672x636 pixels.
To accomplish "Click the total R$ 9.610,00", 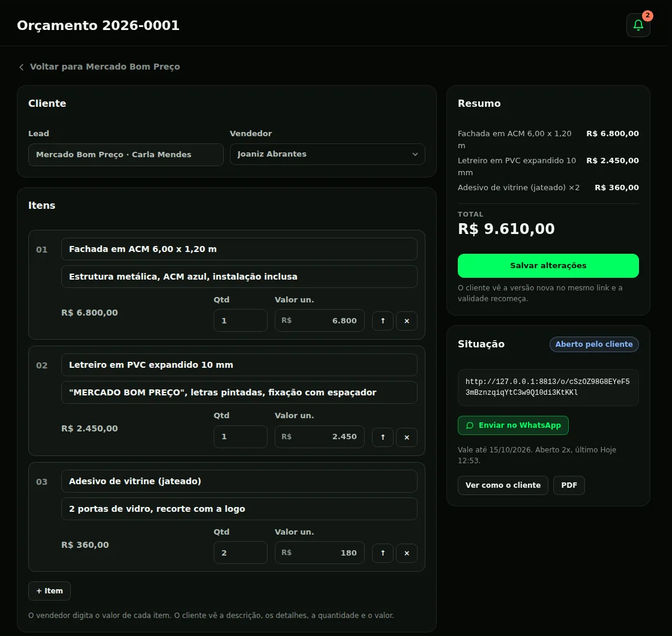I will 506,229.
